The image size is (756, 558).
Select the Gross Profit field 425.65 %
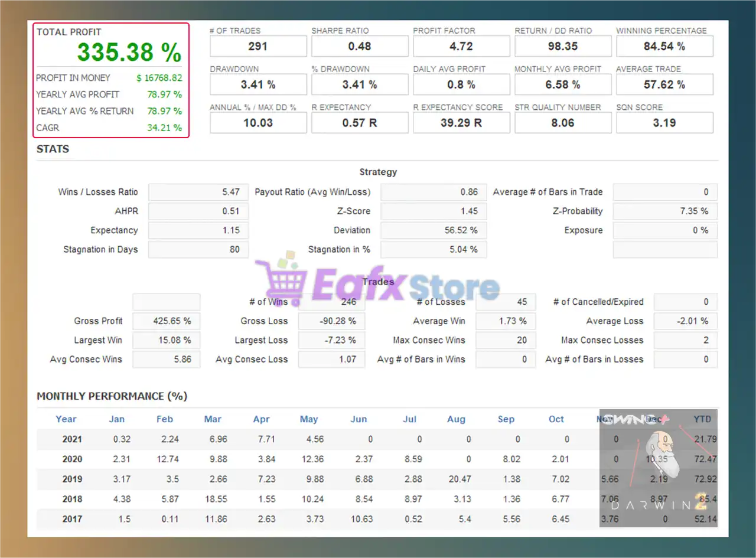(x=167, y=321)
